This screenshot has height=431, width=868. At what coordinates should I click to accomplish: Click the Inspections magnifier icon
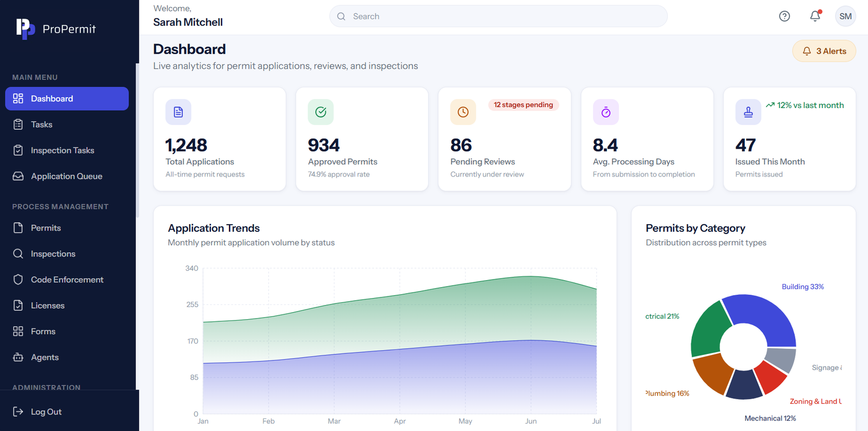(18, 253)
